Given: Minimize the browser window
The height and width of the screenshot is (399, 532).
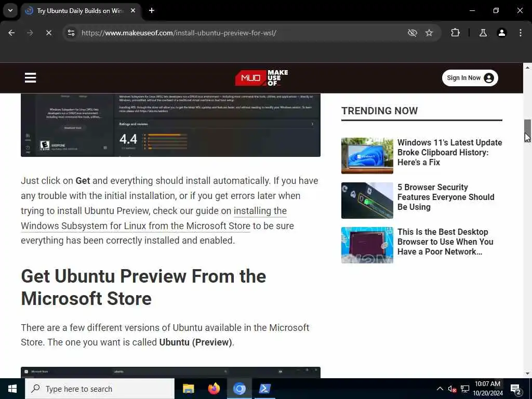Looking at the screenshot, I should click(472, 10).
